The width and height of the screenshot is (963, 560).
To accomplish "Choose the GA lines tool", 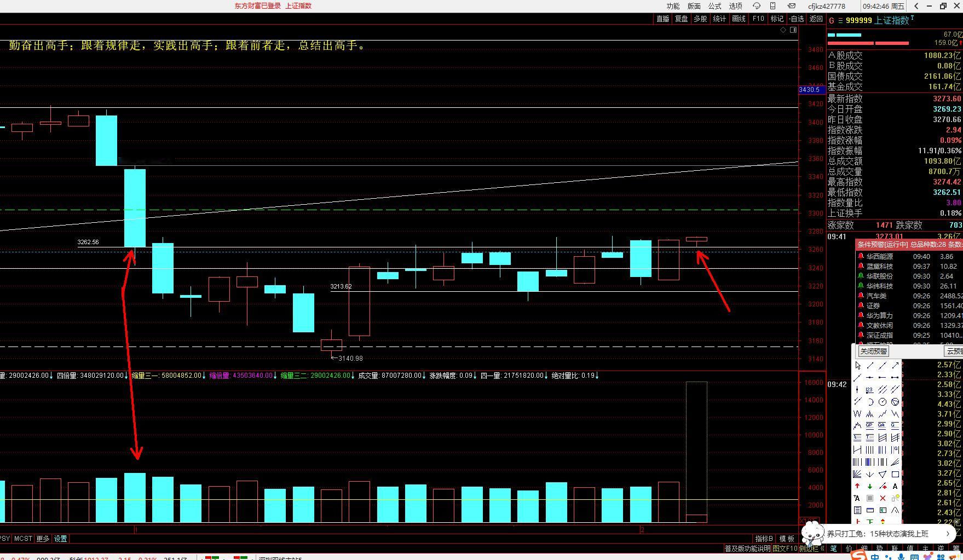I will (883, 425).
